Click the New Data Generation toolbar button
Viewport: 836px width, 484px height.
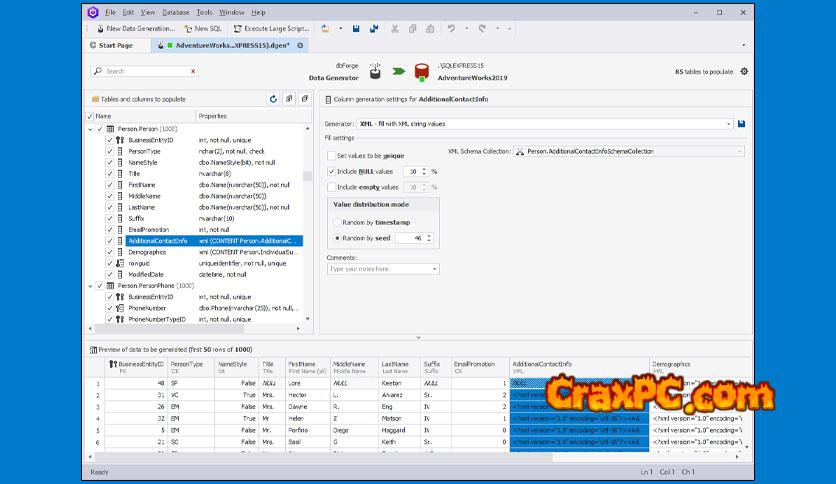(134, 29)
